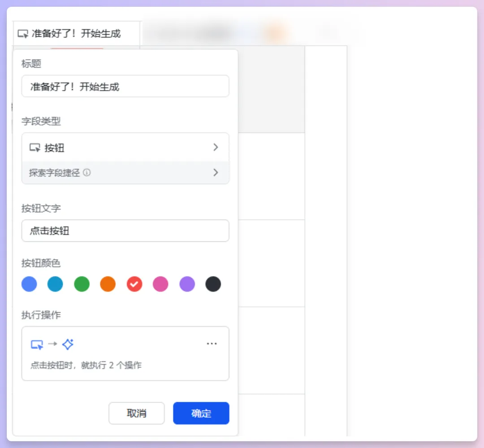Expand the 探索字段捷径 shortcuts row
Viewport: 484px width, 448px height.
[125, 172]
